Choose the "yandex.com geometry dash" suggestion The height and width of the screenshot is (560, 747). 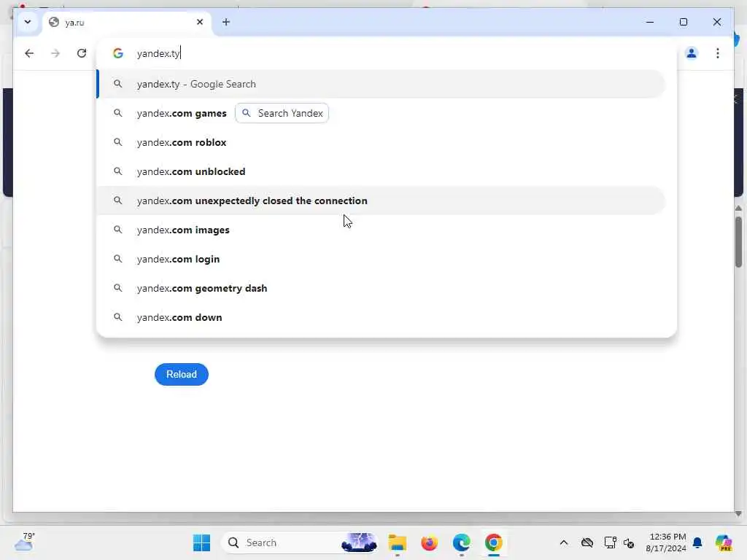[x=381, y=288]
